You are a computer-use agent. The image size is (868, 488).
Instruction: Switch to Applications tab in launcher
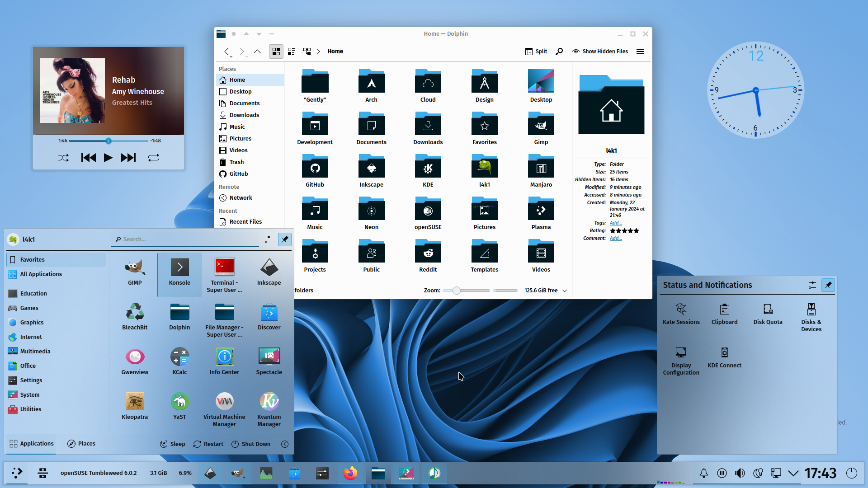(x=32, y=444)
